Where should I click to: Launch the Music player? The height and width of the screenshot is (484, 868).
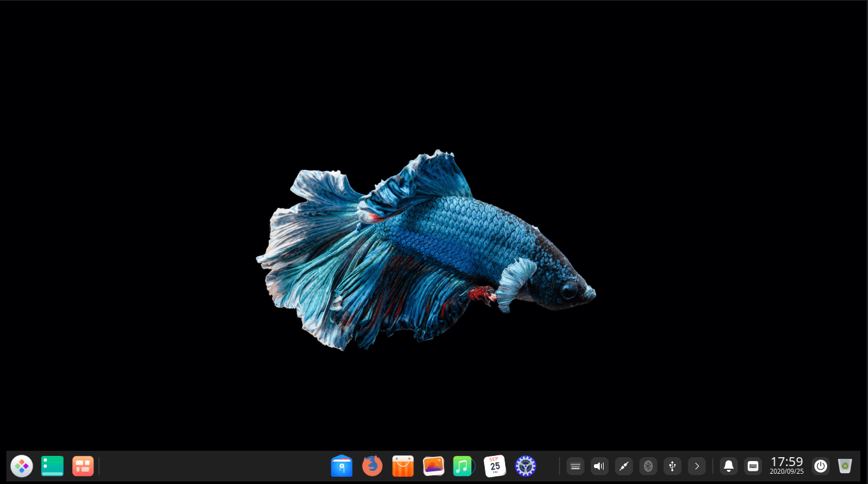click(x=464, y=466)
